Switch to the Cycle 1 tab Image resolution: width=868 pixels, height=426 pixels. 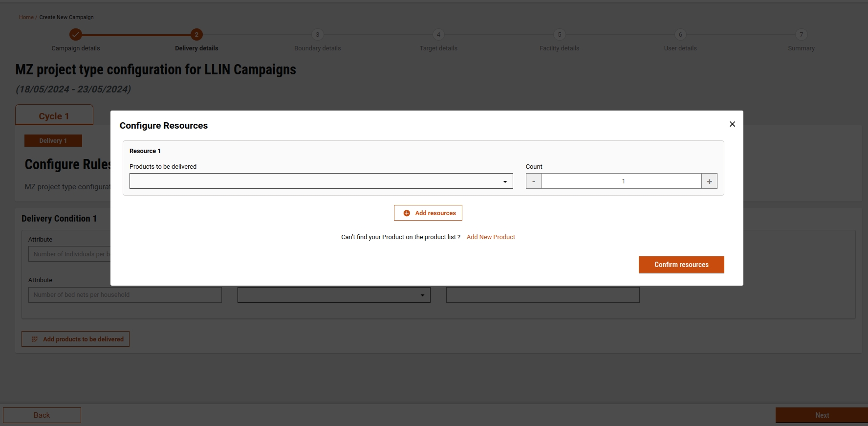(54, 116)
